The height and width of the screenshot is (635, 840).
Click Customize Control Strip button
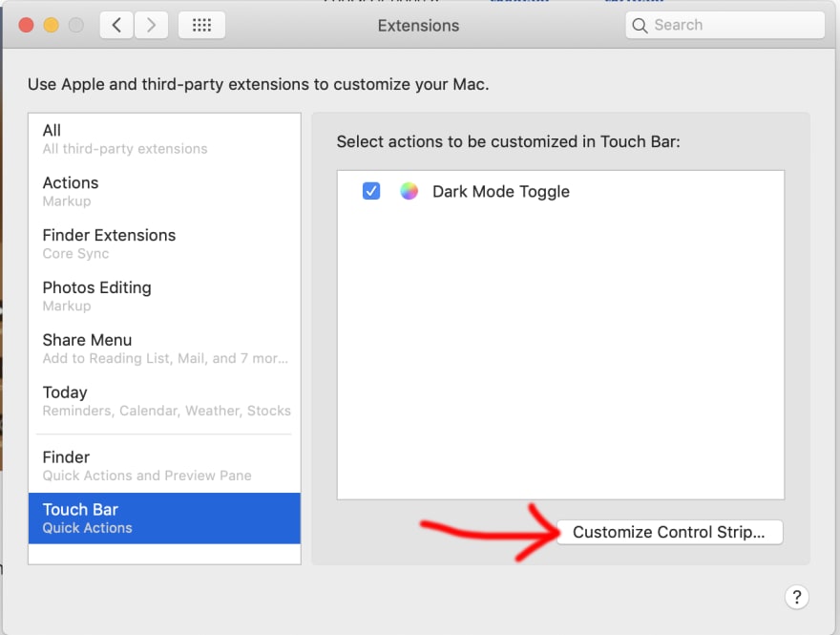coord(670,532)
